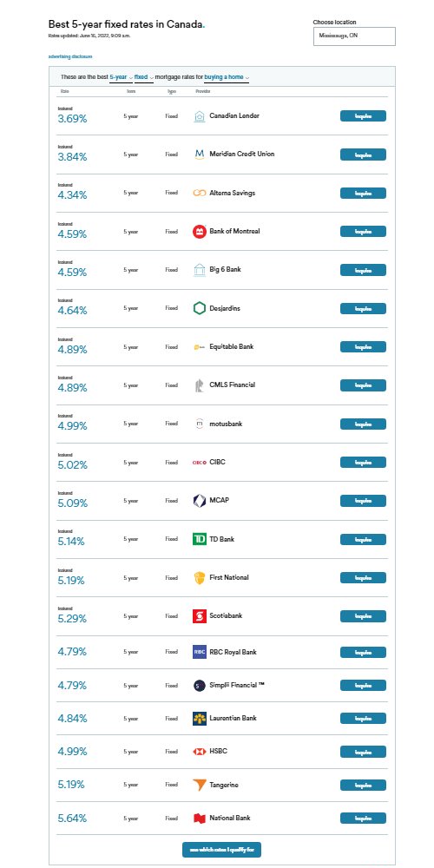Click the Meridian Credit Union logo icon
This screenshot has height=868, width=434.
[x=200, y=154]
